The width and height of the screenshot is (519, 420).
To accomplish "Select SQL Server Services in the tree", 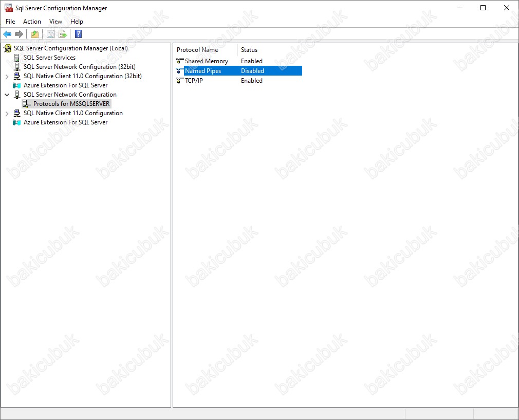I will pos(50,58).
